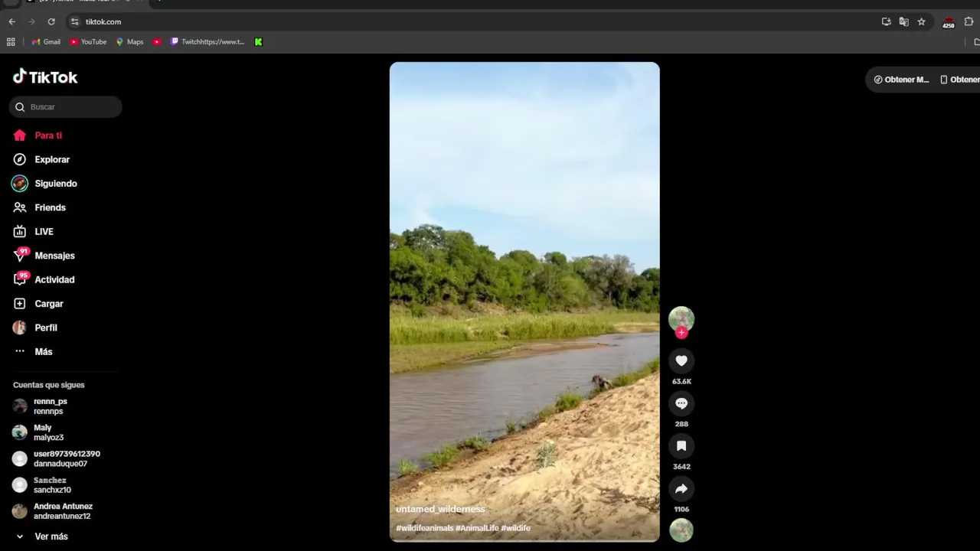The width and height of the screenshot is (980, 551).
Task: Open the Sanchez sanchxz10 account
Action: click(42, 484)
